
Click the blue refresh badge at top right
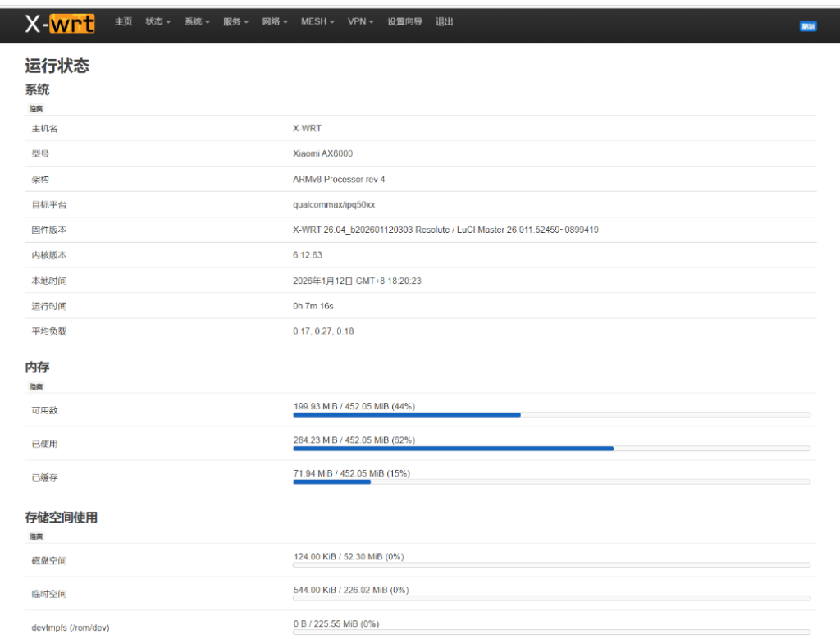pyautogui.click(x=808, y=26)
